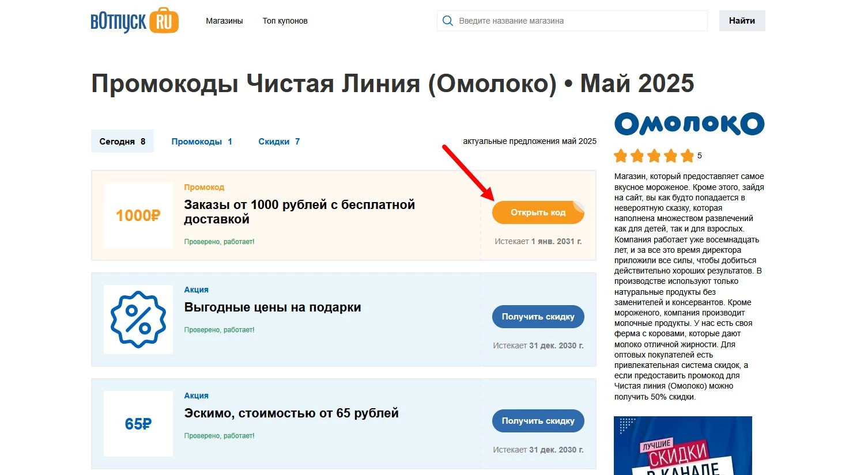Click the store name search input field
Viewport: 868px width, 475px height.
(571, 20)
